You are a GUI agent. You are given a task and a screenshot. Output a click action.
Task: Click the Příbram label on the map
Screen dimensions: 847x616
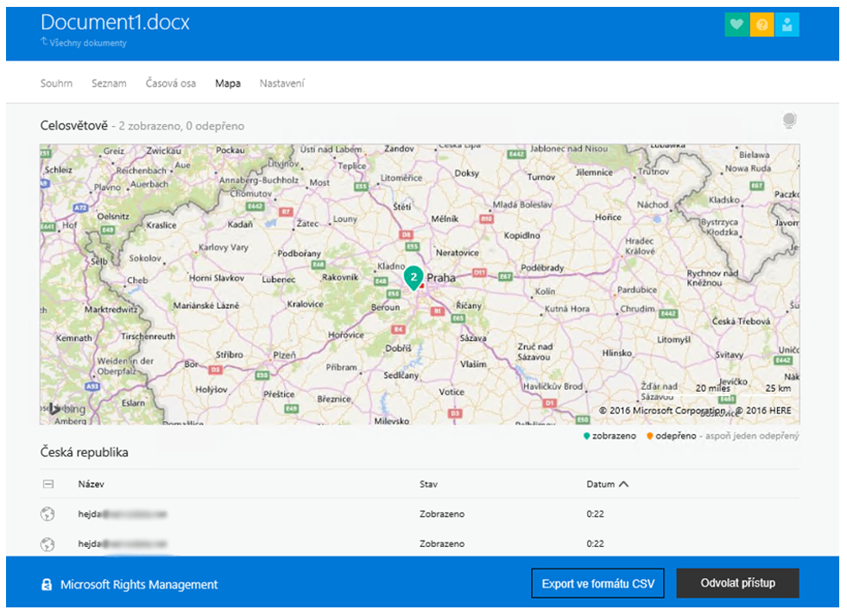(341, 368)
